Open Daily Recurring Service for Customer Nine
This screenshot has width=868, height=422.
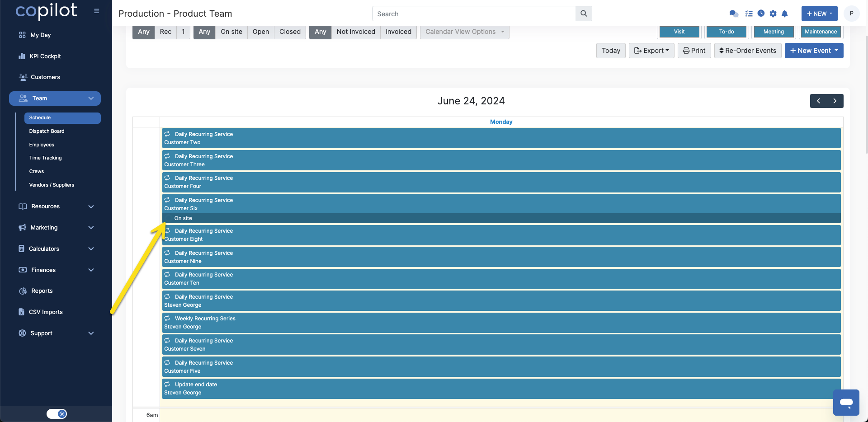point(501,257)
